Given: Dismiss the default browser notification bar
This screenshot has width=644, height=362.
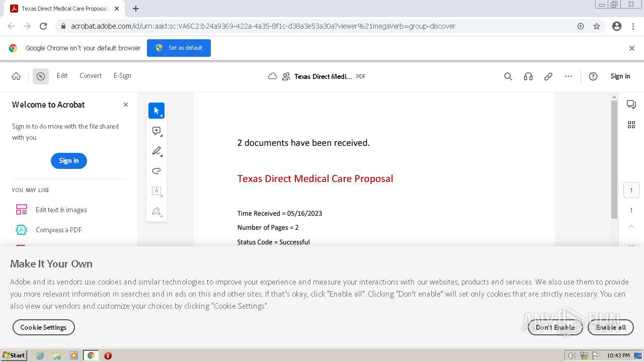Looking at the screenshot, I should click(632, 48).
